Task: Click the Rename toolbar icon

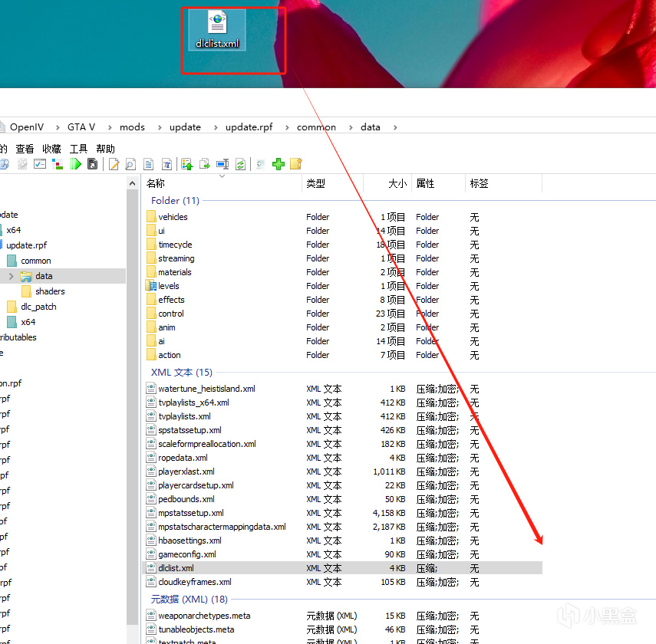Action: click(x=223, y=164)
